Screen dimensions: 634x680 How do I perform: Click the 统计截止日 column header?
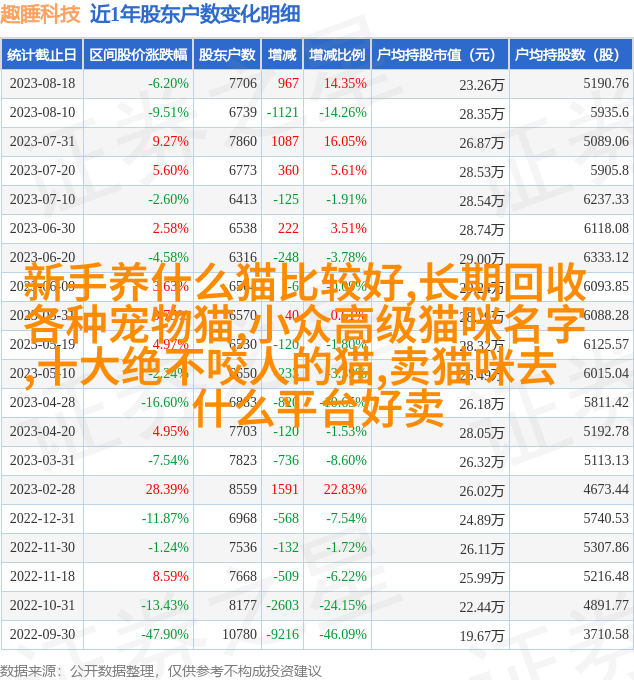pos(42,55)
